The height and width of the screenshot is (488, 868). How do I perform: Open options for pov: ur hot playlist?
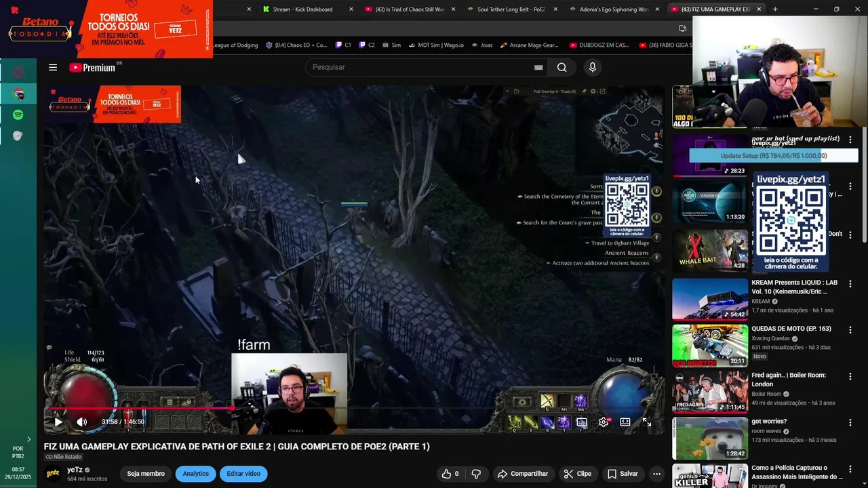850,140
